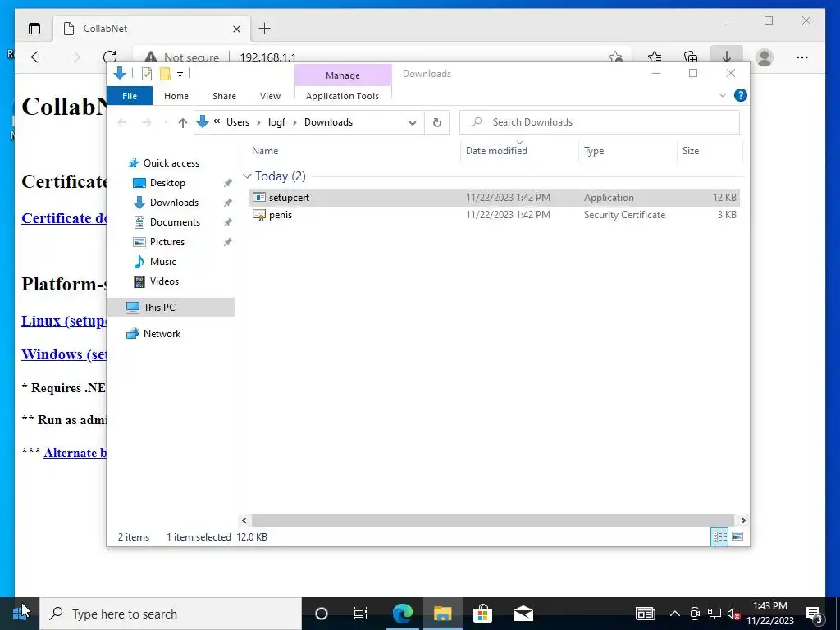840x630 pixels.
Task: Open Explorer Help question mark icon
Action: pyautogui.click(x=741, y=95)
